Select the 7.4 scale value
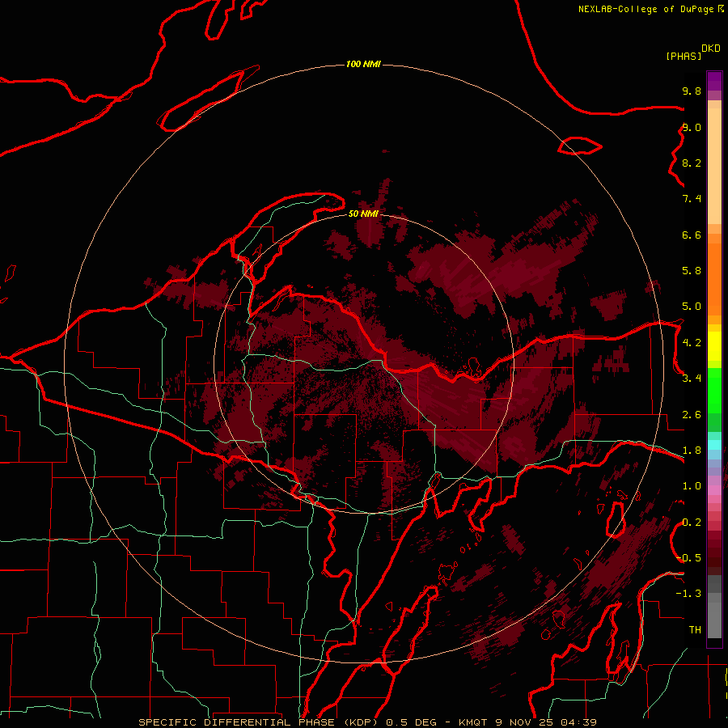Viewport: 728px width, 728px height. 692,199
